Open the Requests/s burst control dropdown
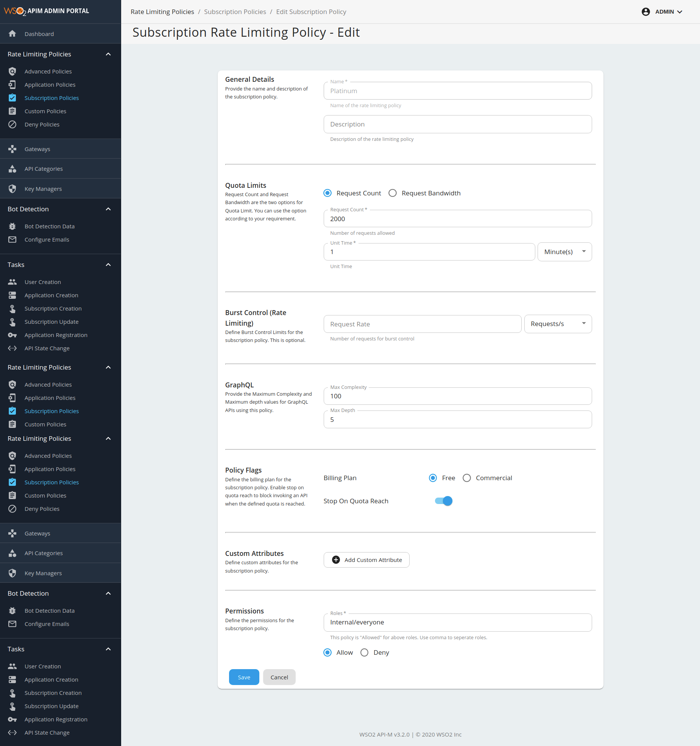The height and width of the screenshot is (746, 700). pos(558,324)
